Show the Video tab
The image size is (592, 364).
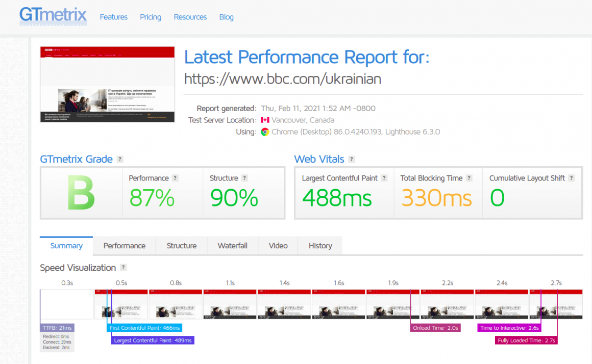coord(278,246)
